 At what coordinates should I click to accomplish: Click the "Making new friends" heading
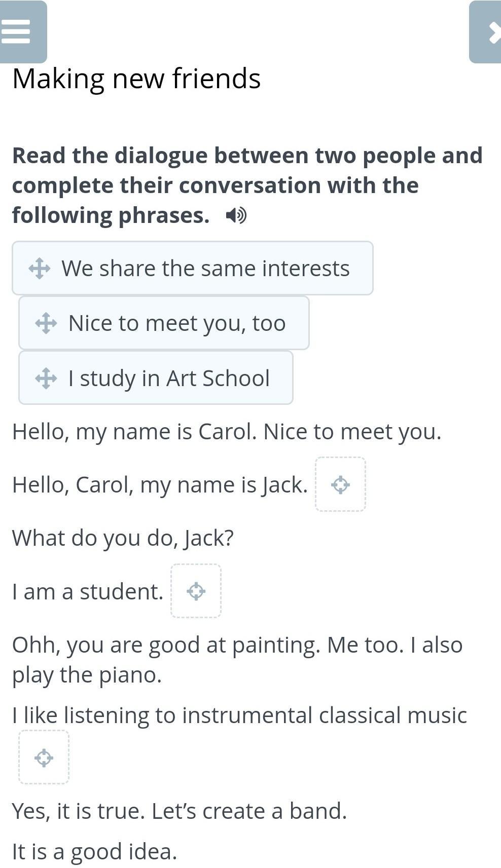tap(136, 79)
